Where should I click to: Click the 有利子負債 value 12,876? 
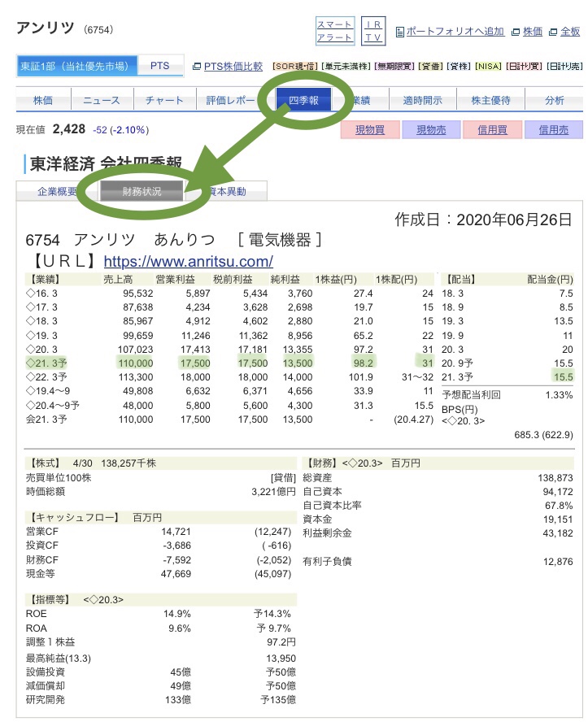point(558,562)
